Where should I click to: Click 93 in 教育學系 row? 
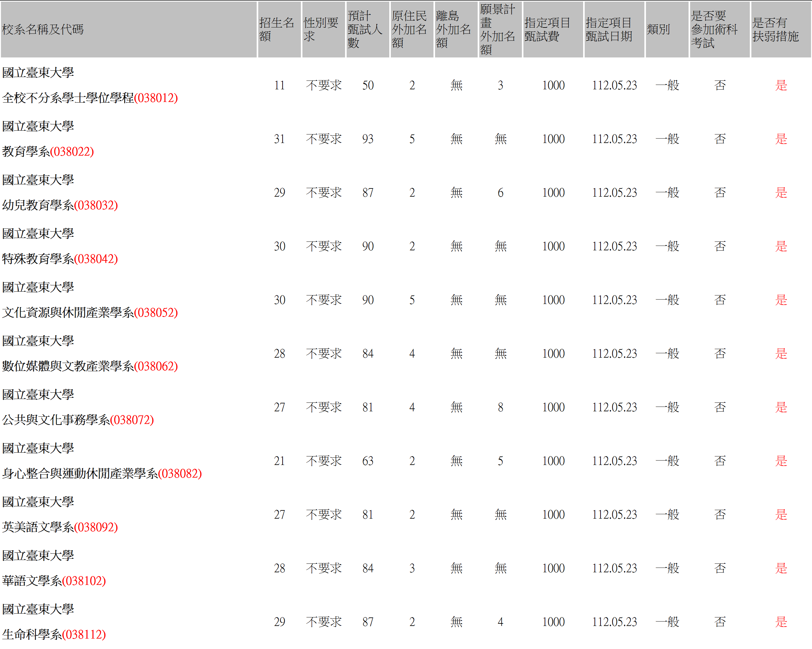pyautogui.click(x=368, y=139)
